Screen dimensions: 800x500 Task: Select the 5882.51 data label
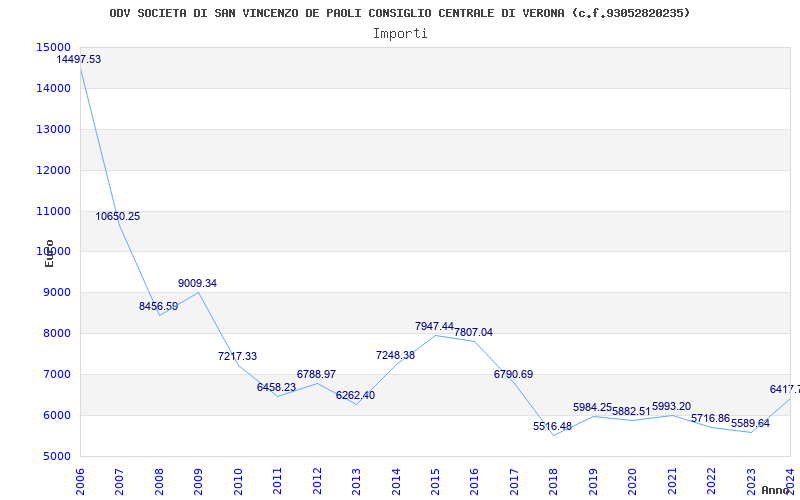pyautogui.click(x=632, y=412)
